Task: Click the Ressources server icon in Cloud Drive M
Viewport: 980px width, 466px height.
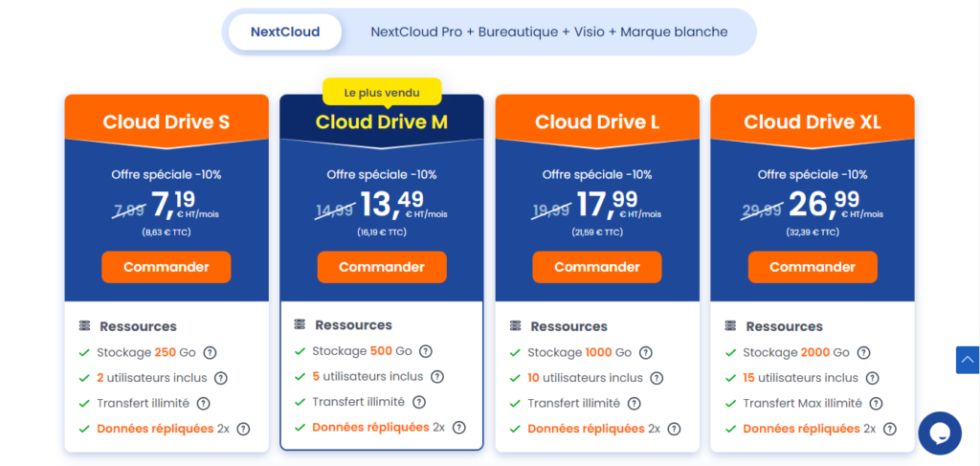Action: (300, 324)
